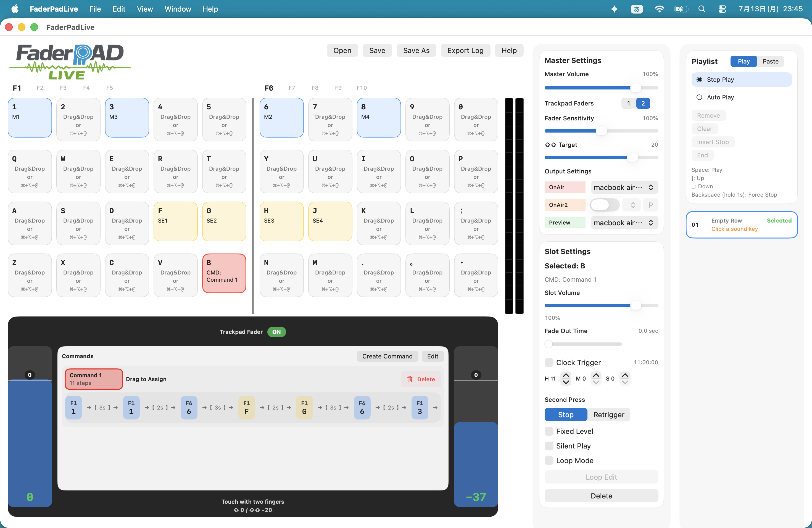Enable the Clock Trigger checkbox

549,362
